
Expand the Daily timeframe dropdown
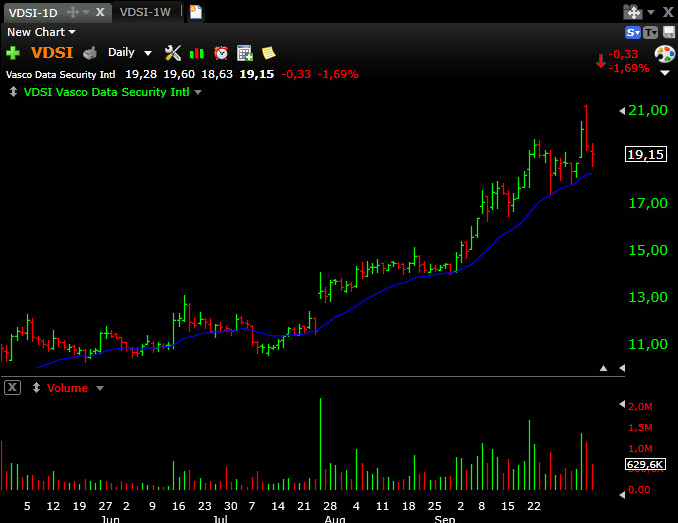[148, 53]
